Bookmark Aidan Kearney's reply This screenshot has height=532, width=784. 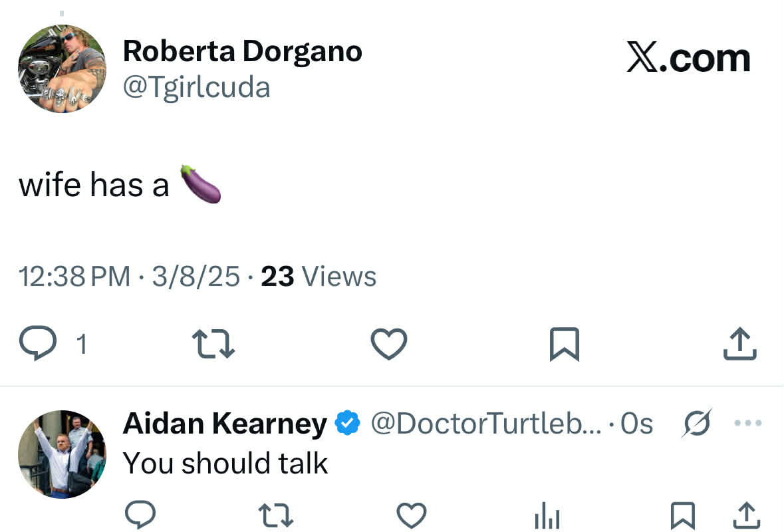[682, 516]
